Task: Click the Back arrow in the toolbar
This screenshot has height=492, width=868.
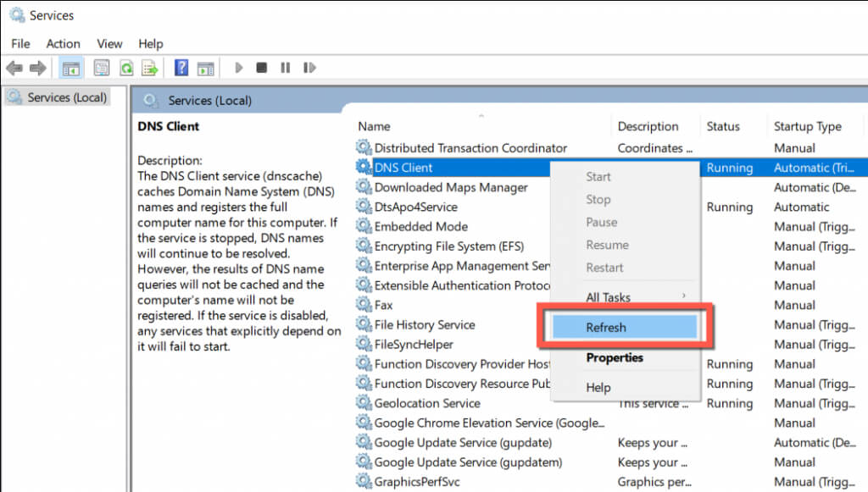Action: tap(14, 68)
